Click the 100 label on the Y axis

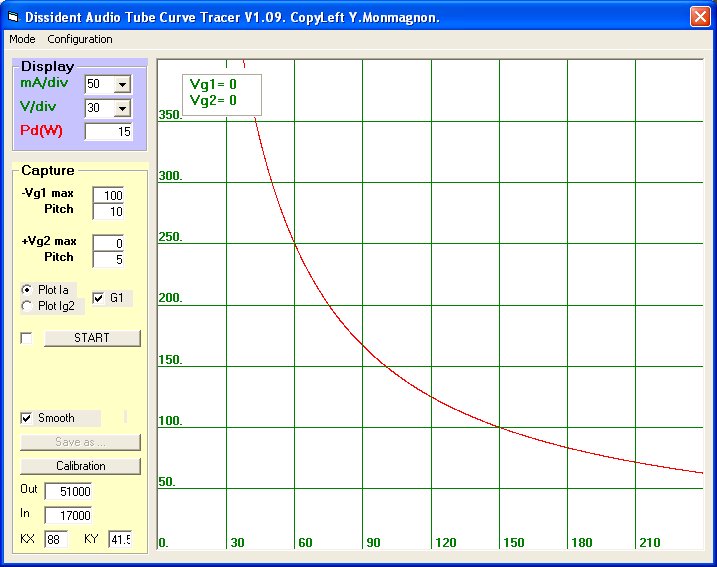pyautogui.click(x=170, y=421)
